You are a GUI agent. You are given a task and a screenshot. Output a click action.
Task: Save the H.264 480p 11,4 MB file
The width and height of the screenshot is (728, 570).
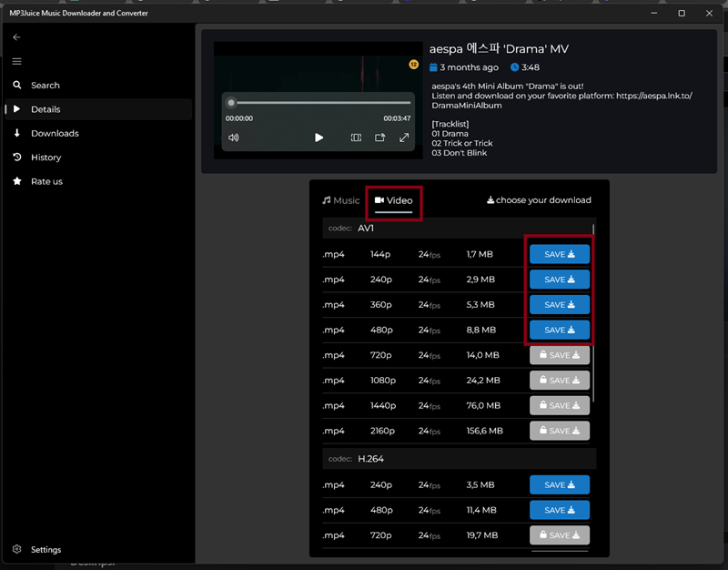[560, 510]
